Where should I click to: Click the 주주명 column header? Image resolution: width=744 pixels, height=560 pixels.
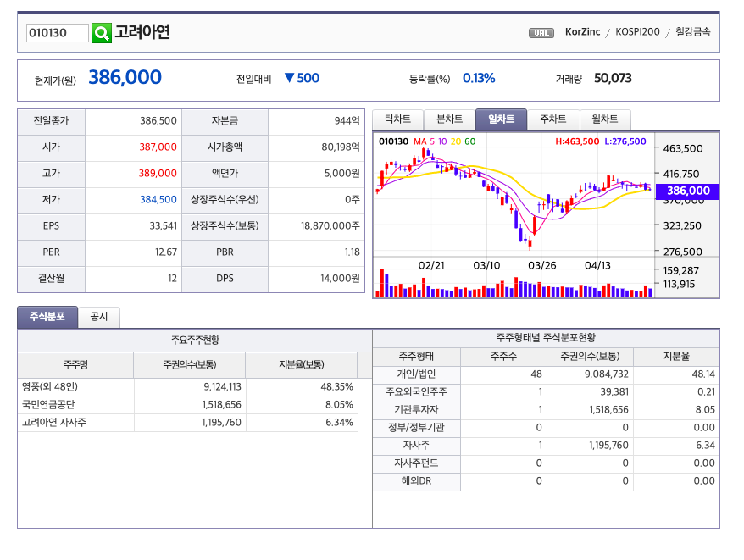[x=76, y=365]
